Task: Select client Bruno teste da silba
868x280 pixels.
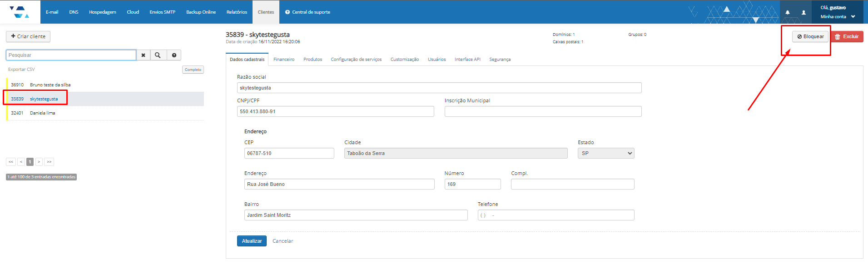Action: [x=105, y=85]
